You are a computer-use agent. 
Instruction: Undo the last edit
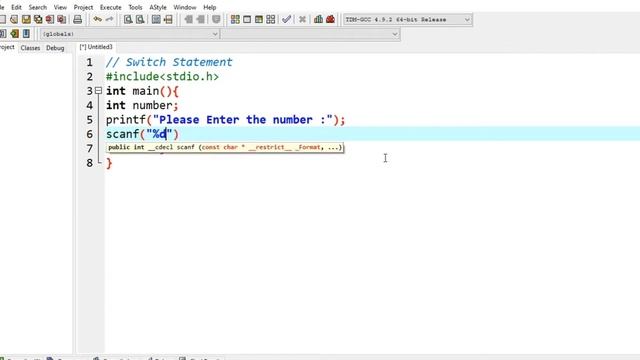[98, 19]
